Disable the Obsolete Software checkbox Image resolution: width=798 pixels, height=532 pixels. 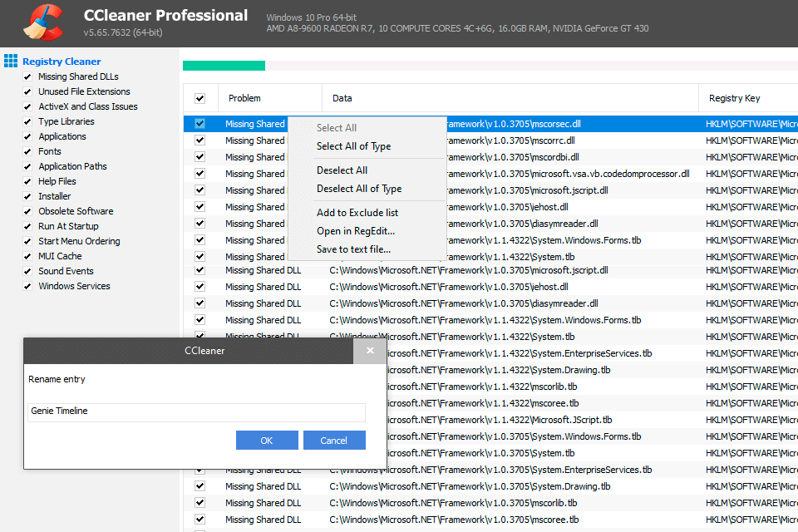27,211
